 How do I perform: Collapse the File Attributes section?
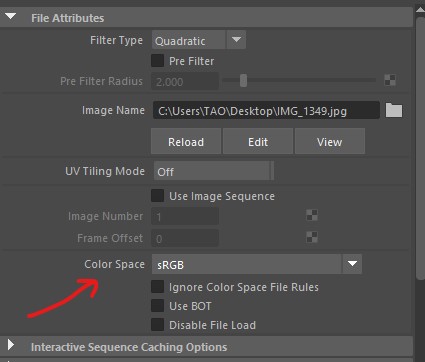click(x=11, y=16)
